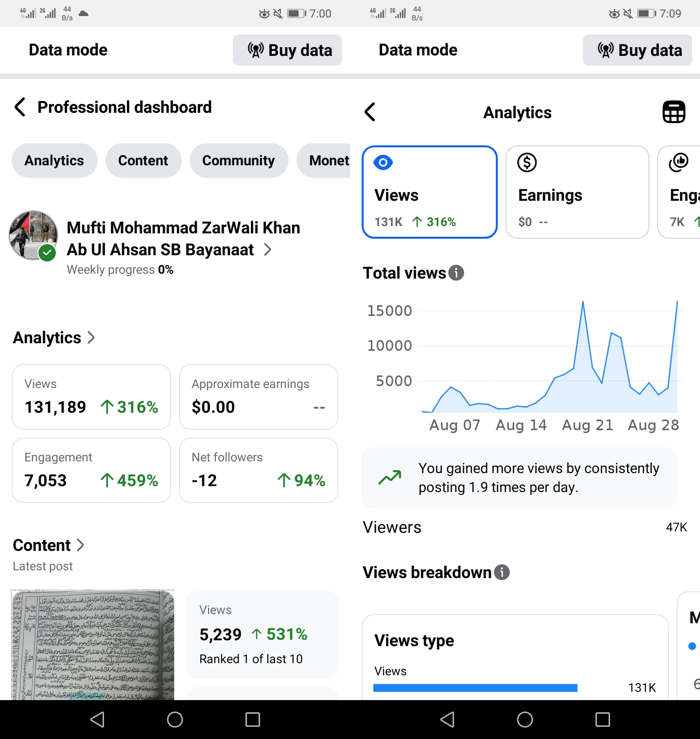
Task: Tap Android back button on left screen
Action: 97,720
